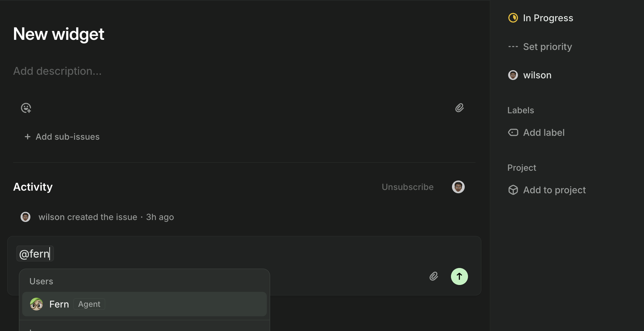Image resolution: width=644 pixels, height=331 pixels.
Task: Click the Add description field
Action: click(57, 71)
